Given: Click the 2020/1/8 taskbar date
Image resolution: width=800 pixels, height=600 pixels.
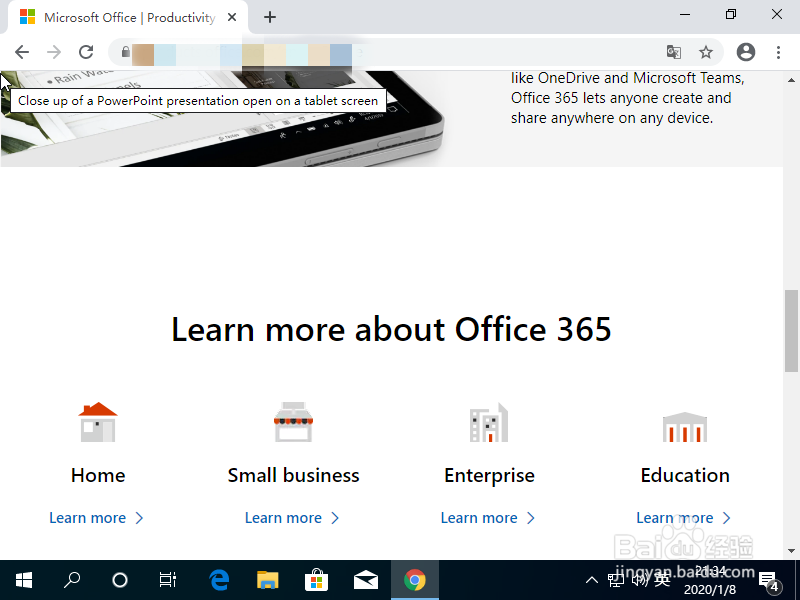Looking at the screenshot, I should pos(710,590).
